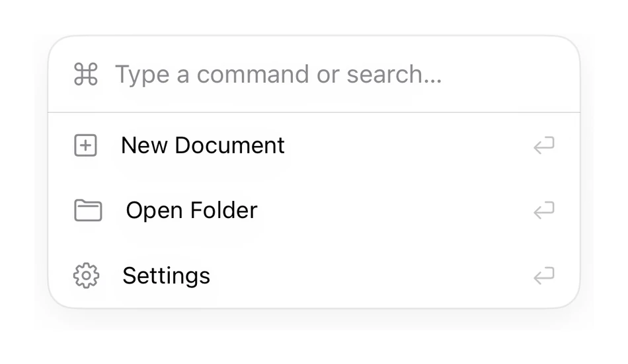Open the Settings command
Screen dimensions: 628x364
point(314,275)
